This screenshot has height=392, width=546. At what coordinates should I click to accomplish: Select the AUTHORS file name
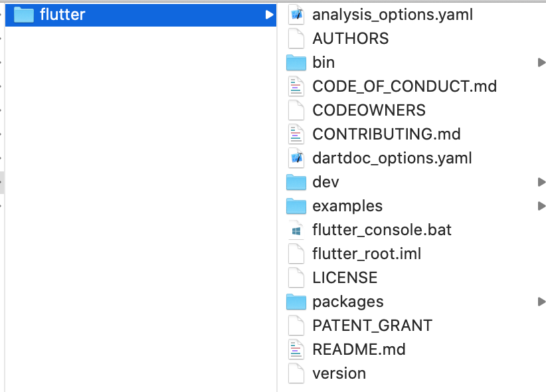(350, 39)
